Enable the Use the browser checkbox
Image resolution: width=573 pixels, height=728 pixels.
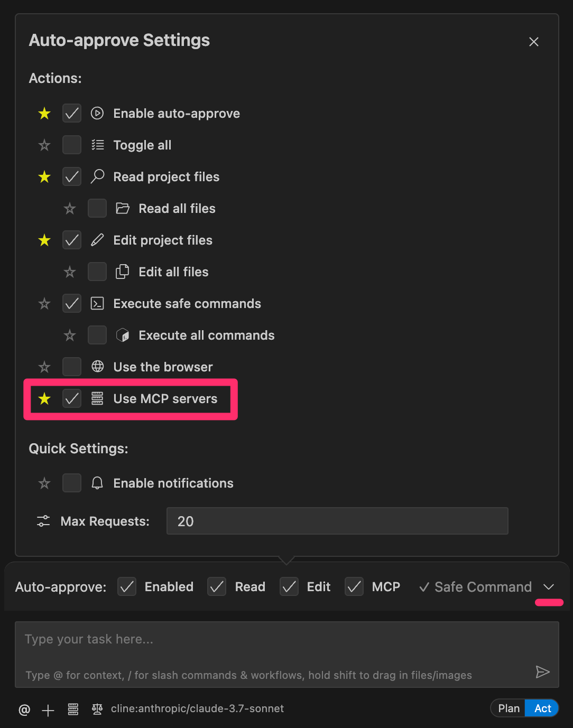tap(72, 367)
